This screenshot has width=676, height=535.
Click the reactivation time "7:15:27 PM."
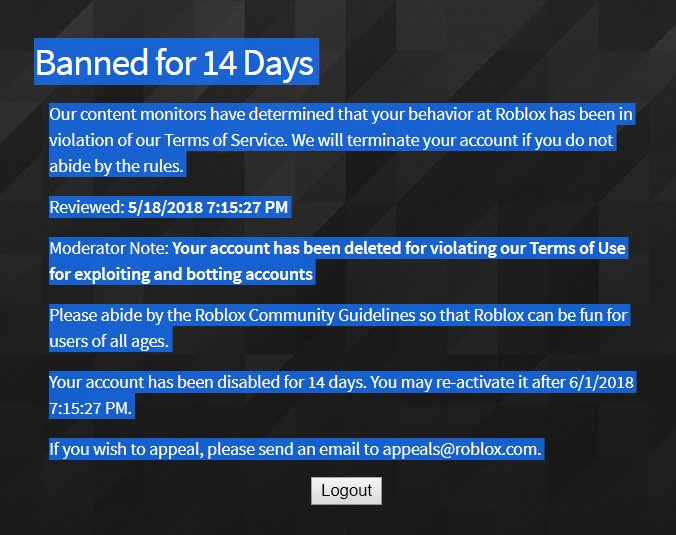(90, 408)
